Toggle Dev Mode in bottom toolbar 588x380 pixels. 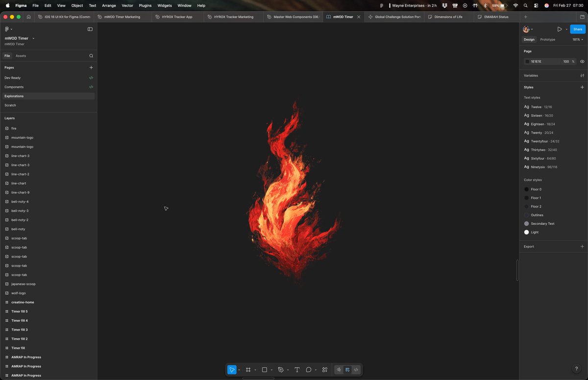tap(356, 370)
